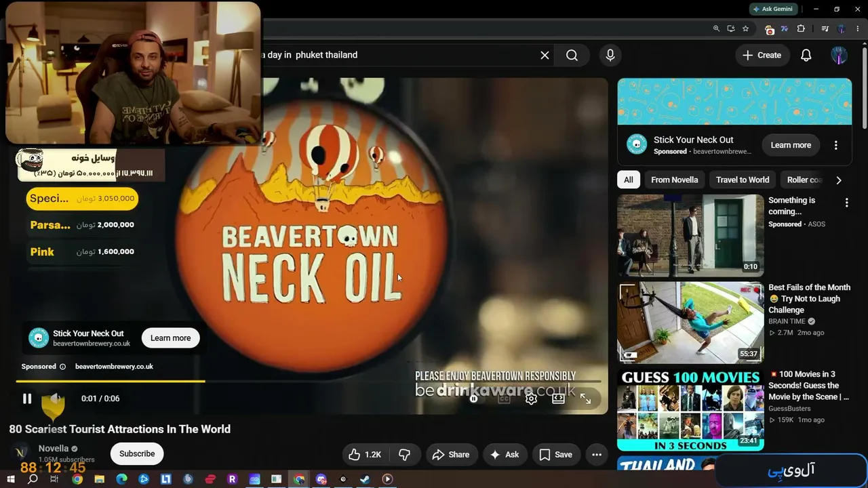
Task: Open beavertownbrewery.co.uk sponsored link below ad
Action: coord(114,367)
